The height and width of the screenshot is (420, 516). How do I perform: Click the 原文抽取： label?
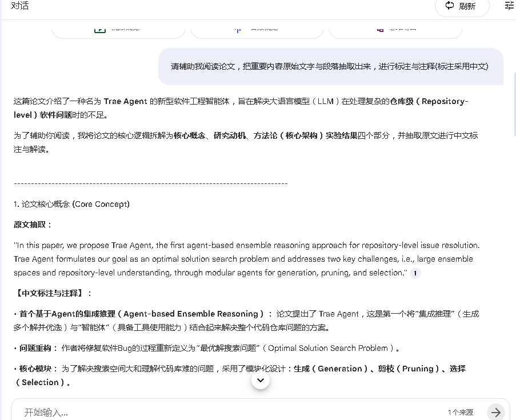33,225
